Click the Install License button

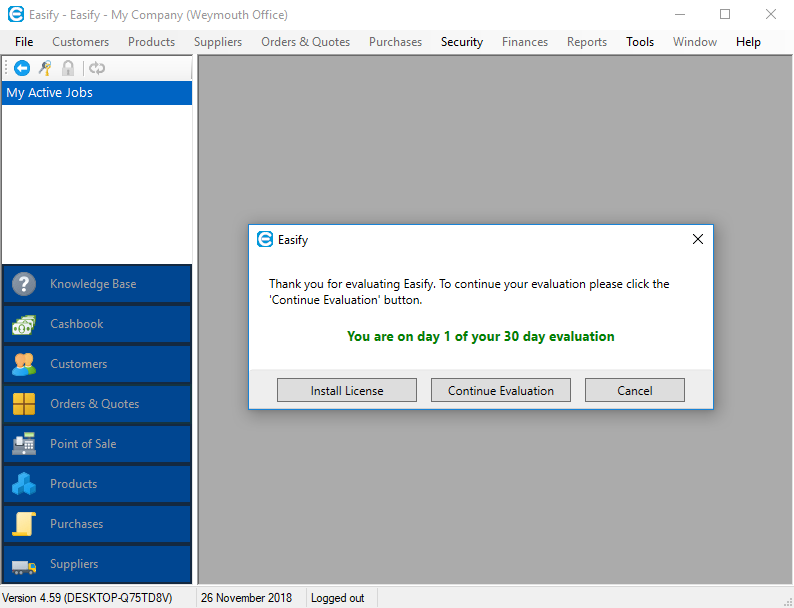click(347, 391)
